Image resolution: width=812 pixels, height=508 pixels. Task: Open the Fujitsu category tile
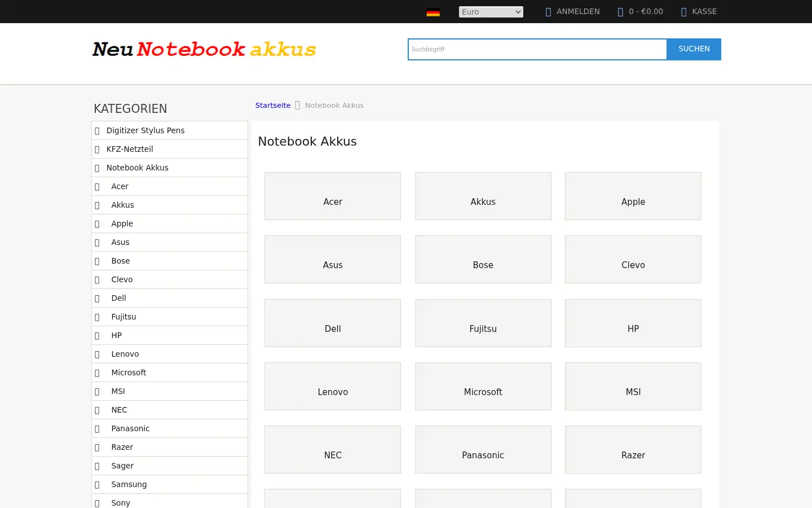point(483,323)
